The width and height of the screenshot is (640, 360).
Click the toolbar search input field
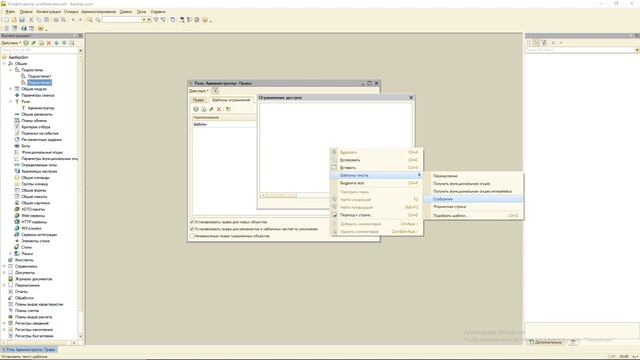click(121, 20)
